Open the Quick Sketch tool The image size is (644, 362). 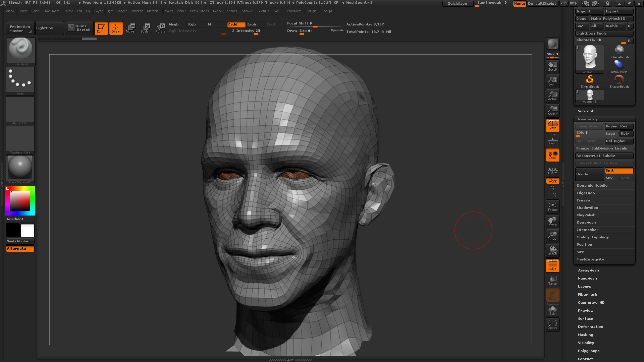[79, 28]
